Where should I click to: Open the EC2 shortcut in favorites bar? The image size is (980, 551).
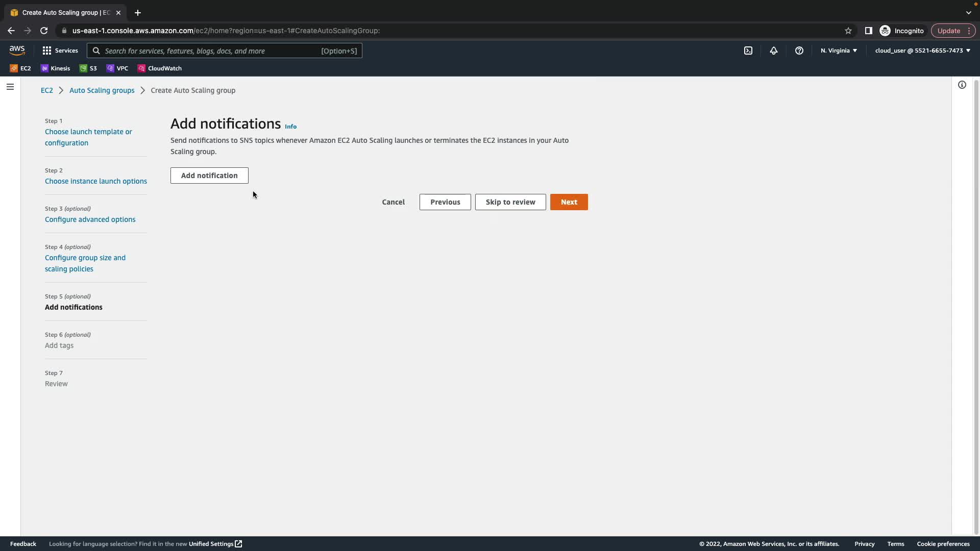point(20,68)
